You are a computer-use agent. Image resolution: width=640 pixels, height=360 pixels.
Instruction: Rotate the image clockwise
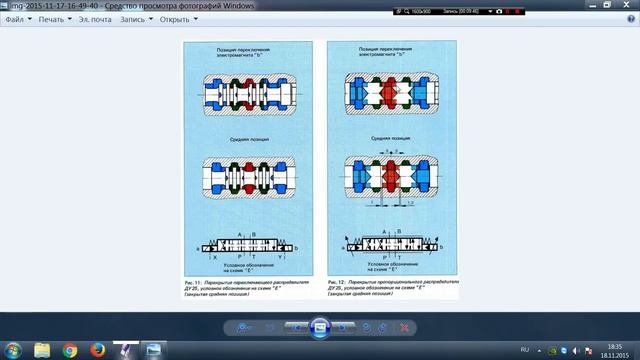pos(382,328)
